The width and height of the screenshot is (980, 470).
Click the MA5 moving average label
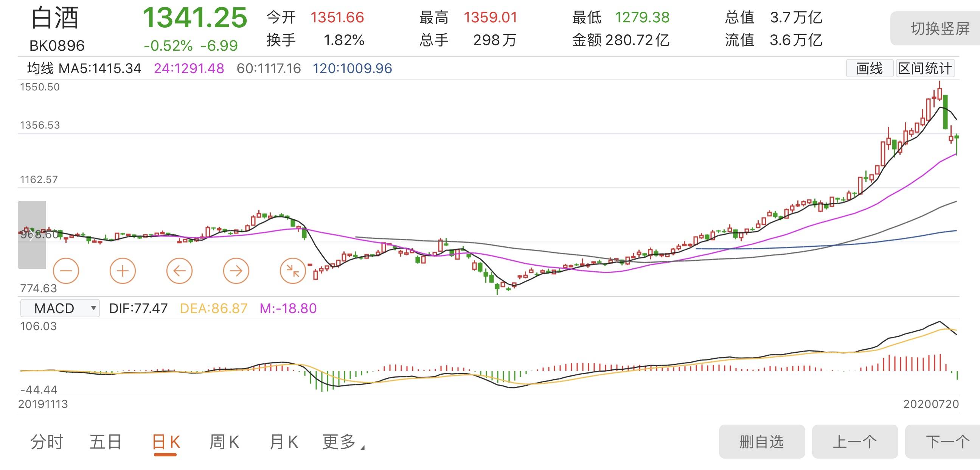pos(100,68)
